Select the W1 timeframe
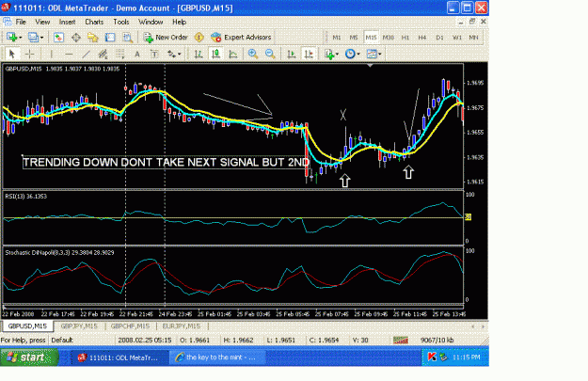The width and height of the screenshot is (588, 381). pos(456,38)
